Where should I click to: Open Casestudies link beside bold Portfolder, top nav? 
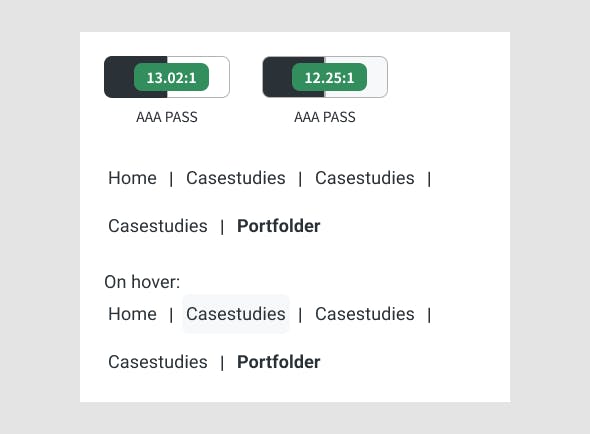click(158, 226)
